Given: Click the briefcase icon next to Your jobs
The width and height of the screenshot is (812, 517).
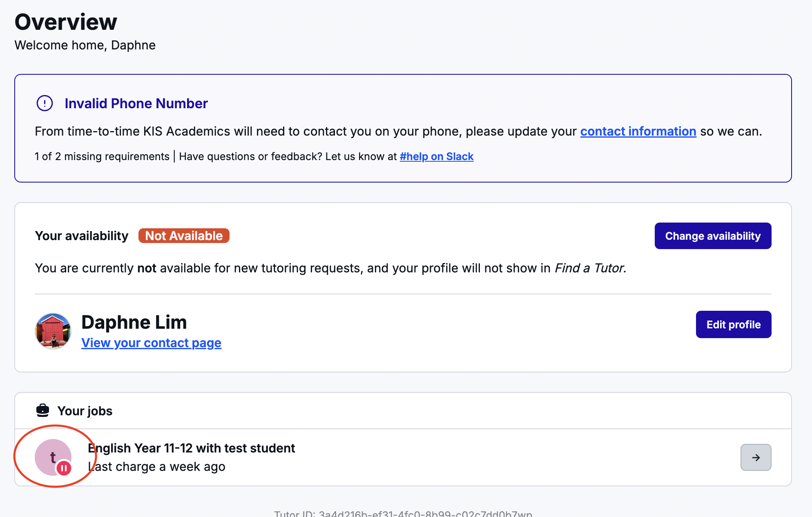Looking at the screenshot, I should coord(43,410).
